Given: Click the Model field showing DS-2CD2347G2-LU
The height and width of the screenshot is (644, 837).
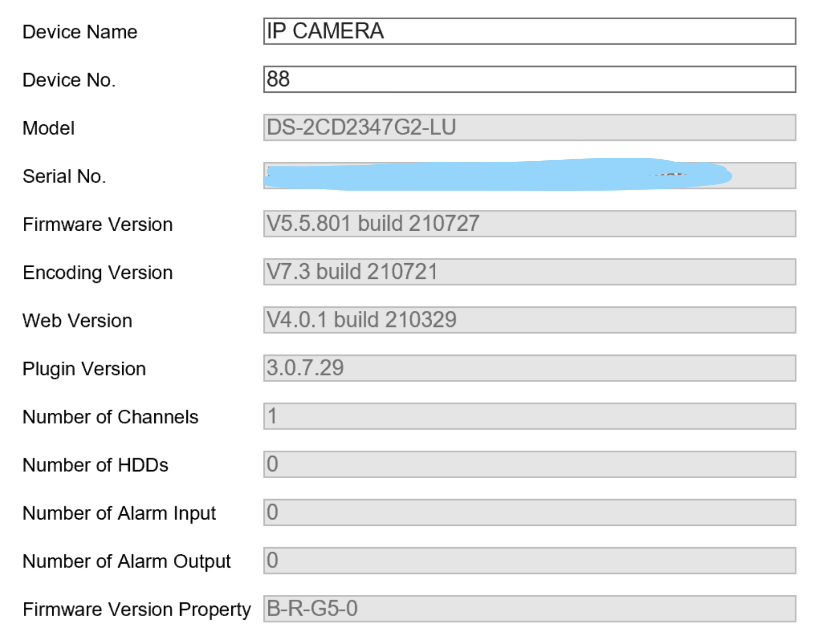Looking at the screenshot, I should tap(529, 128).
